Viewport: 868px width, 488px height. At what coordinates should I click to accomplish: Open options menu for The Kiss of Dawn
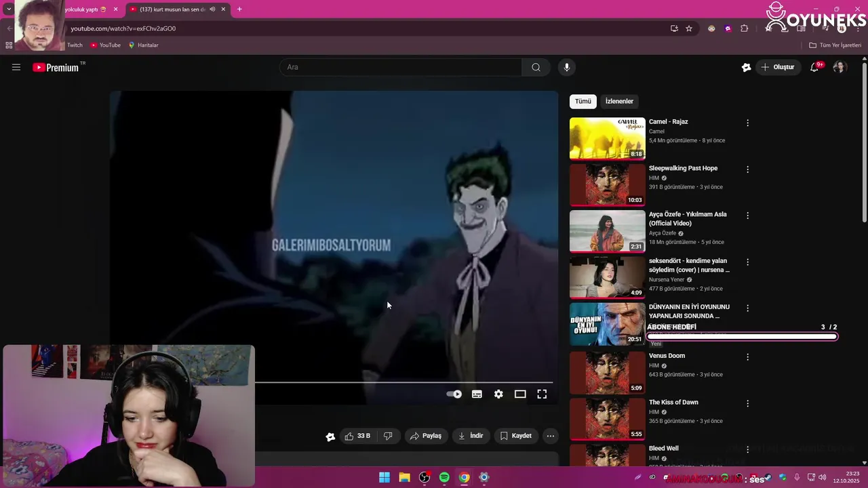(747, 403)
